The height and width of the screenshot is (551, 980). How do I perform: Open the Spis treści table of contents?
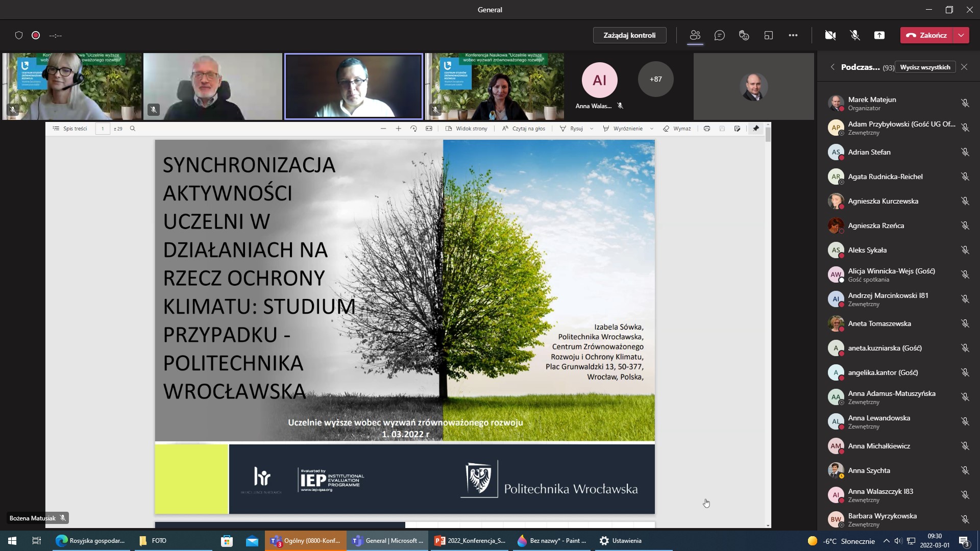click(x=70, y=129)
